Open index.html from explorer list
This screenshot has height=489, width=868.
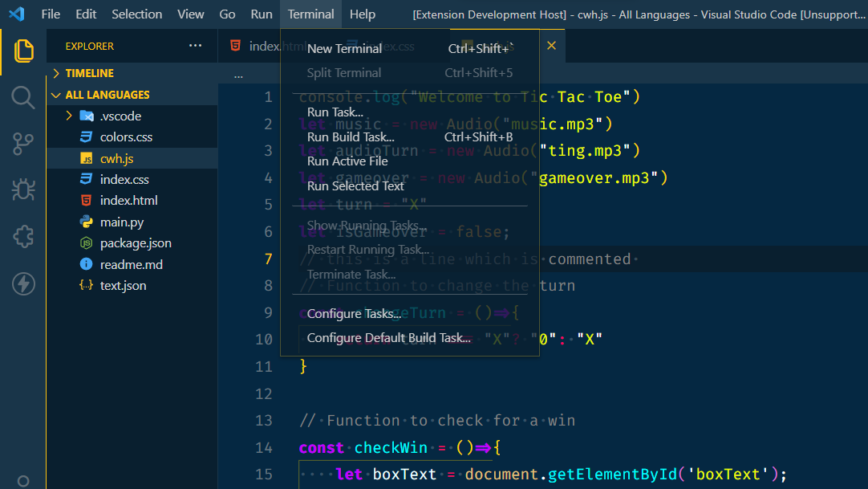coord(128,201)
